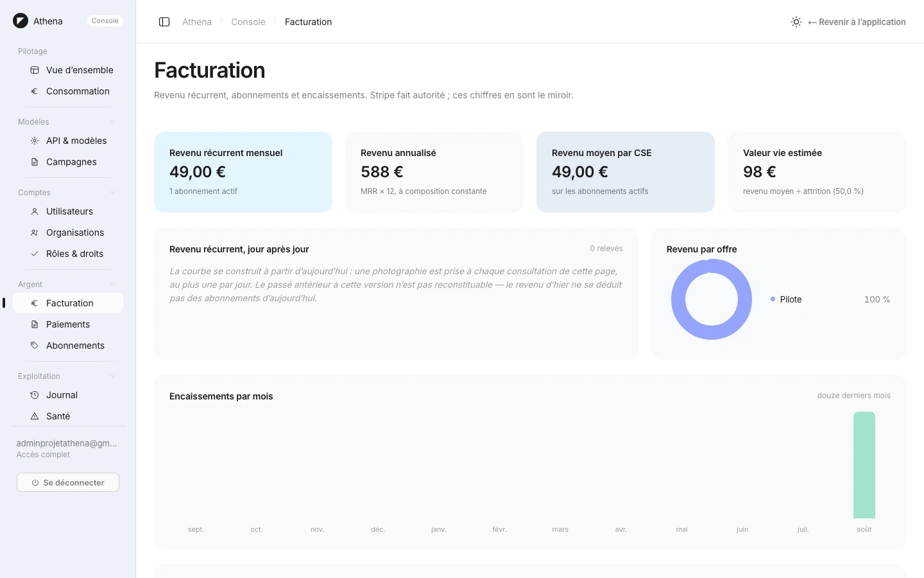924x578 pixels.
Task: Click the Paiements receipt icon
Action: 35,324
